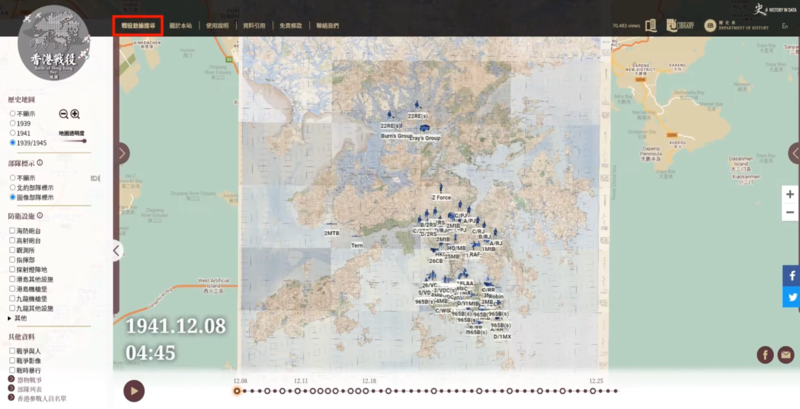This screenshot has width=800, height=409.
Task: Click the magnifier minus icon in sidebar
Action: pos(63,115)
